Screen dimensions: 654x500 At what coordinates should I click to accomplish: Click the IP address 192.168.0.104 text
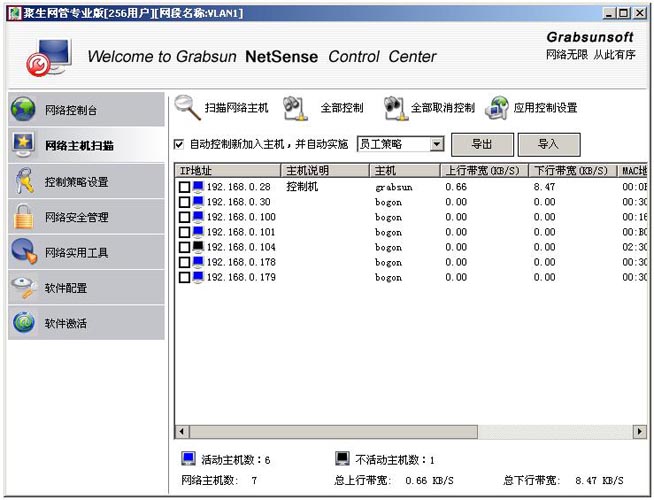(241, 247)
